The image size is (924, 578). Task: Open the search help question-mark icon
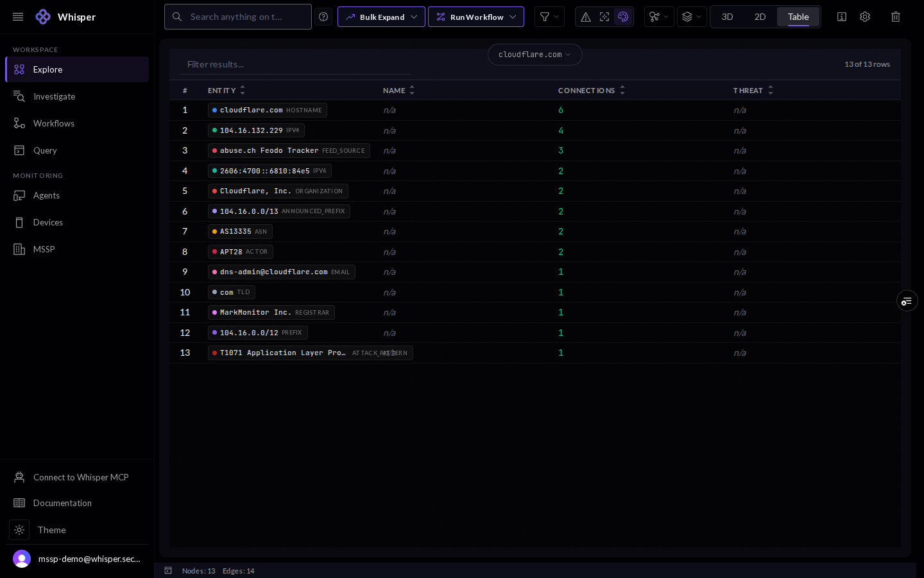tap(323, 17)
